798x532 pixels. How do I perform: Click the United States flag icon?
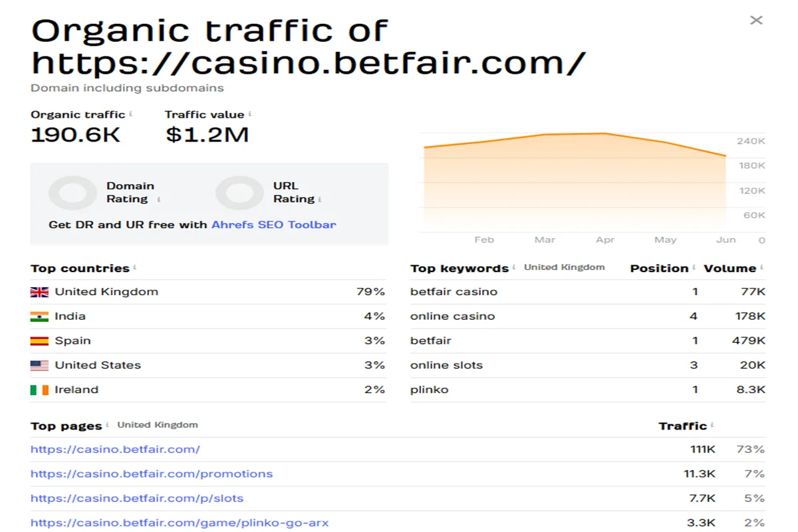39,366
